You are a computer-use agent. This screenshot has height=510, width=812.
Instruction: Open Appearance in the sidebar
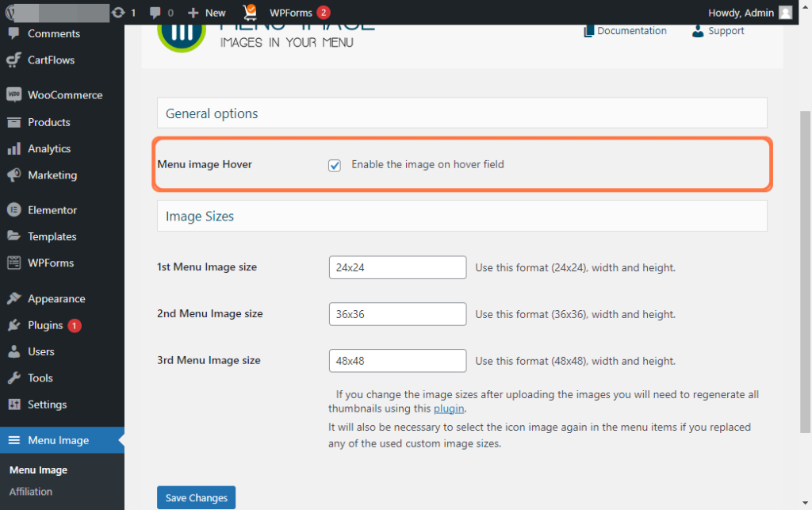tap(56, 299)
